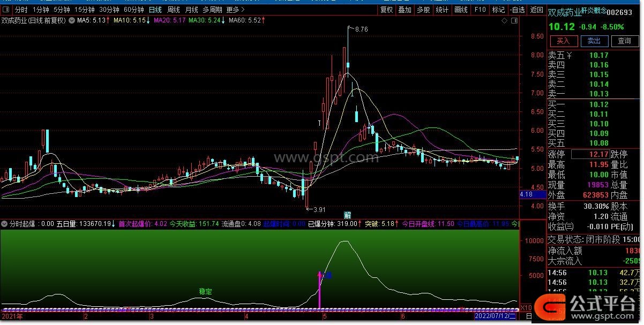Switch to 日线 daily chart
This screenshot has width=644, height=325.
pos(155,10)
